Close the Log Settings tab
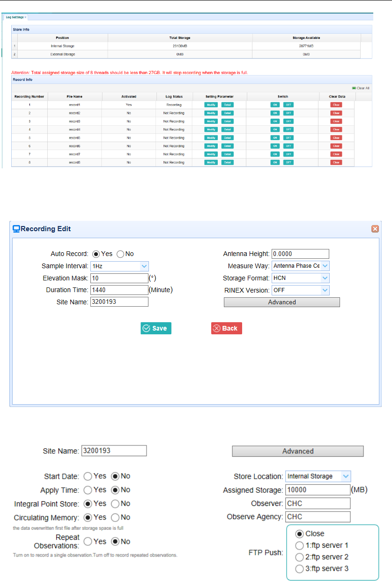The width and height of the screenshot is (392, 588). point(26,17)
